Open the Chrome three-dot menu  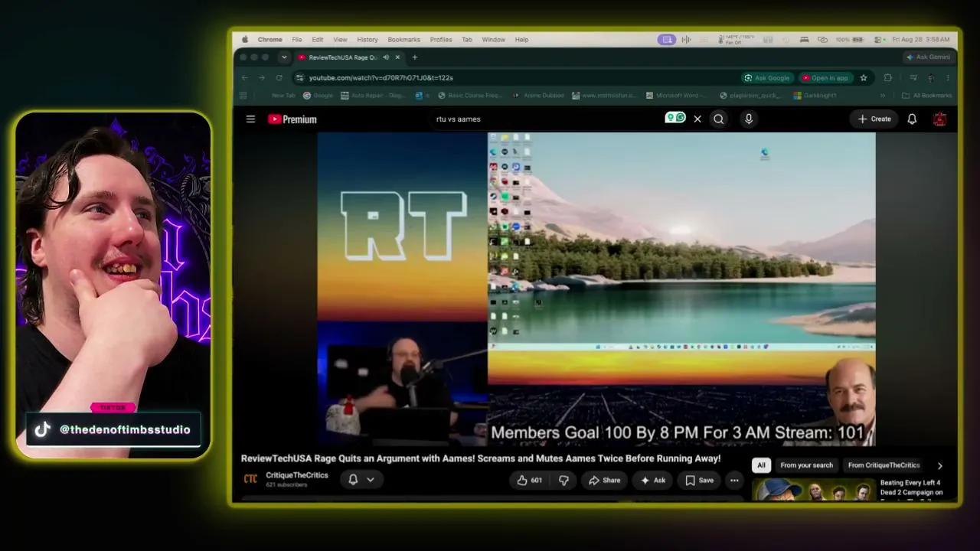[949, 77]
